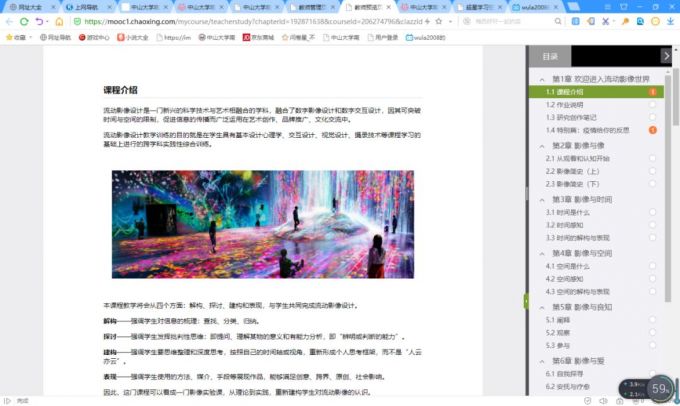Viewport: 680px width, 406px height.
Task: Reload the page with the green refresh icon
Action: click(x=24, y=21)
